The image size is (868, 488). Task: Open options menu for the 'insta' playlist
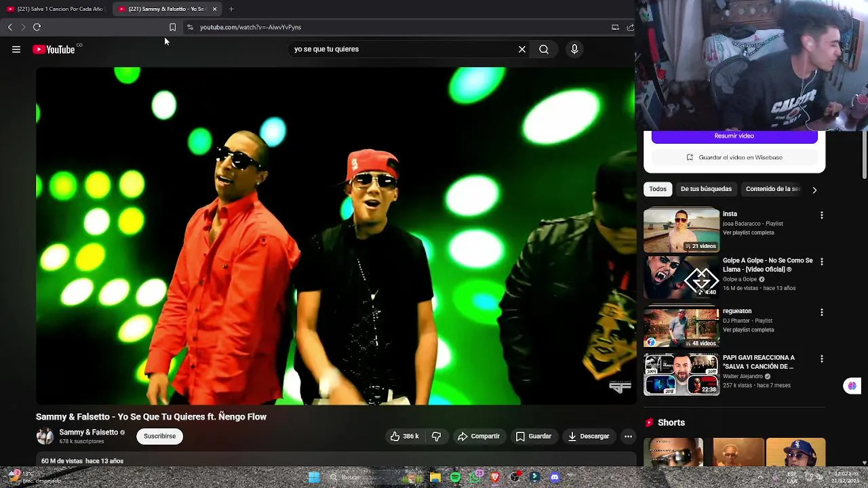pyautogui.click(x=822, y=216)
